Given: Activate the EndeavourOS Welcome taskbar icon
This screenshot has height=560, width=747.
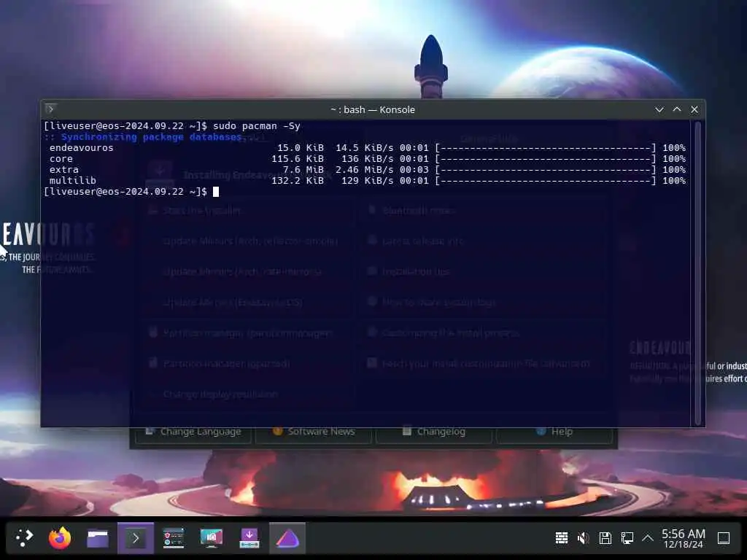Looking at the screenshot, I should pyautogui.click(x=287, y=538).
